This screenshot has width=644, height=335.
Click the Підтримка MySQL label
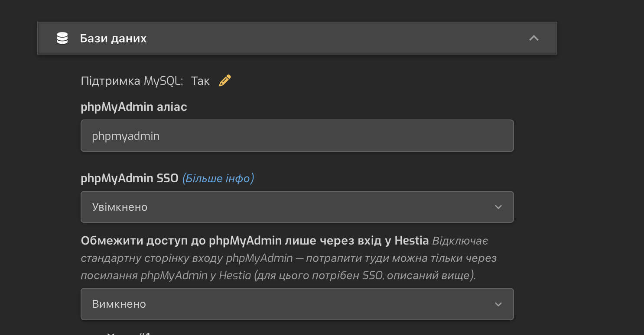(132, 81)
